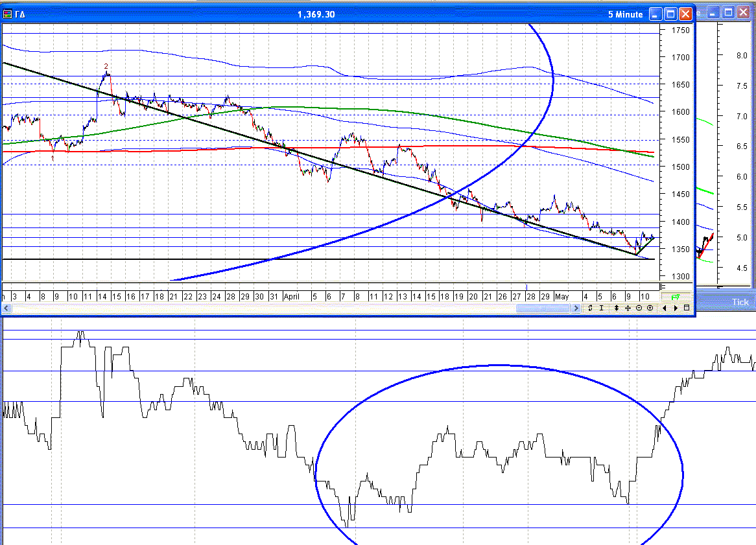
Task: Open the chart menu list icon at toolbar end
Action: click(686, 308)
